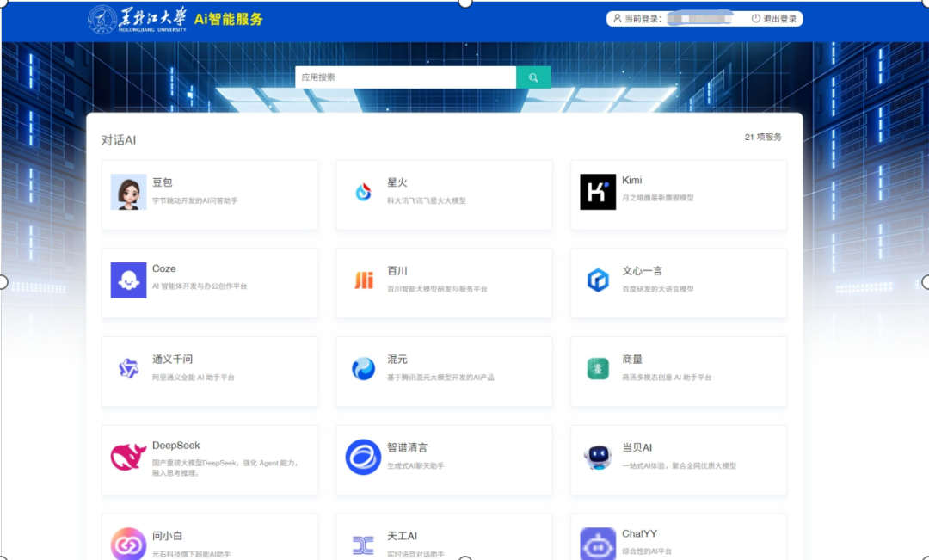The image size is (929, 560).
Task: Click the 当前登录 user profile icon
Action: pos(617,19)
